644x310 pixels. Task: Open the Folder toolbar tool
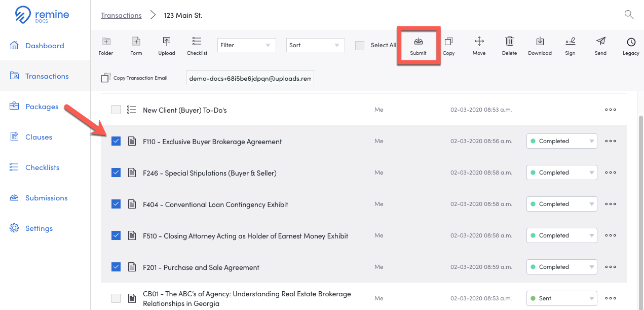(x=106, y=46)
